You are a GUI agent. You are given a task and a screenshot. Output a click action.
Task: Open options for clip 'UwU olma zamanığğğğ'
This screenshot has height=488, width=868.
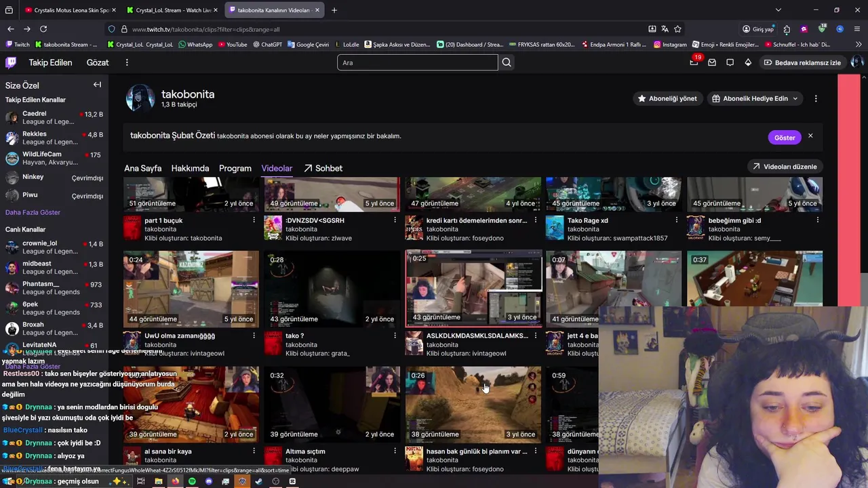(x=254, y=335)
